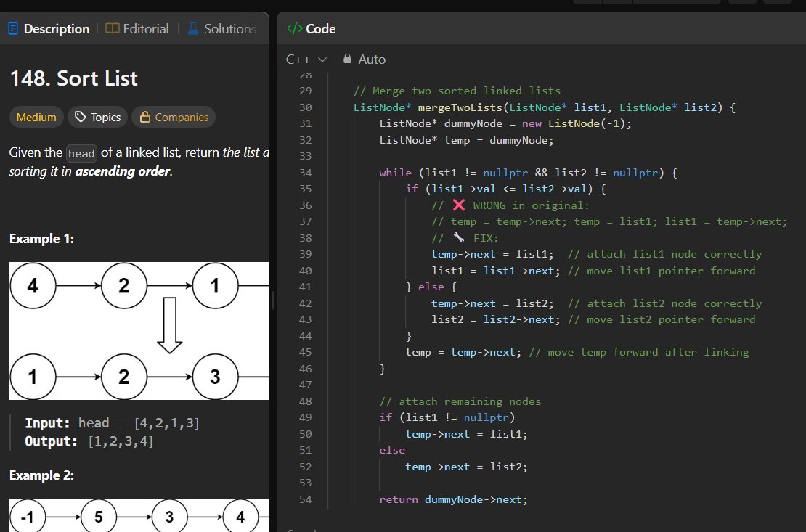The height and width of the screenshot is (532, 806).
Task: Click the inline head code chip
Action: pos(81,153)
